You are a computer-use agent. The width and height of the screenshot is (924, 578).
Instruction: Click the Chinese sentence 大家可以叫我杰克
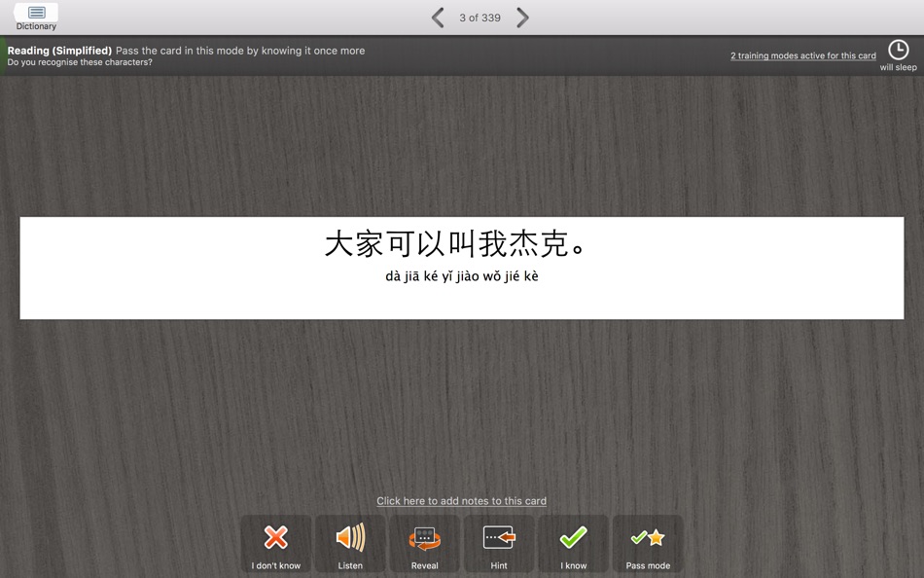pyautogui.click(x=454, y=243)
